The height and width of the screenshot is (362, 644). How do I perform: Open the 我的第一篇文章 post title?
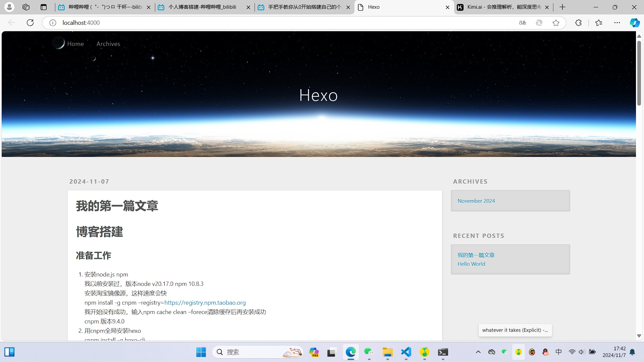coord(117,206)
